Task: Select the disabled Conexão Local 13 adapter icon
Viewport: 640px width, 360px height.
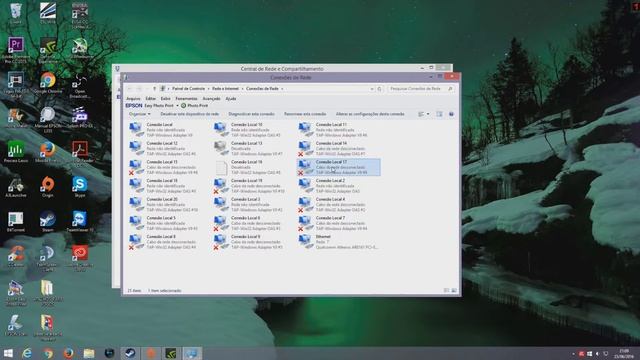Action: [x=220, y=148]
